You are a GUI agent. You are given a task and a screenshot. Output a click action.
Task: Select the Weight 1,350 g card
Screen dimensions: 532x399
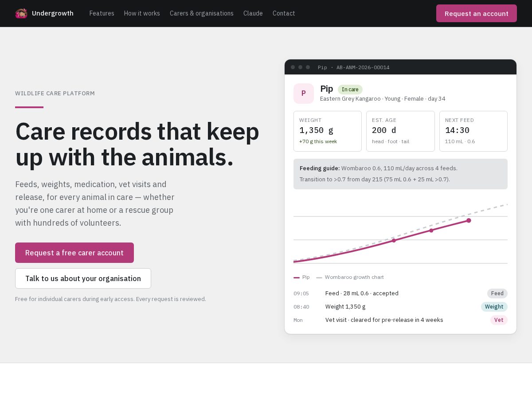click(x=328, y=131)
